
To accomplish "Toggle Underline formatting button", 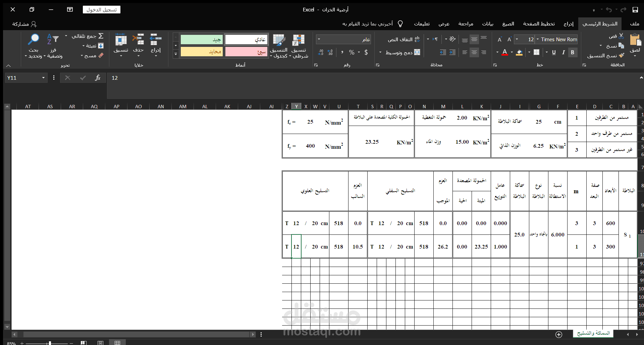I will point(554,52).
